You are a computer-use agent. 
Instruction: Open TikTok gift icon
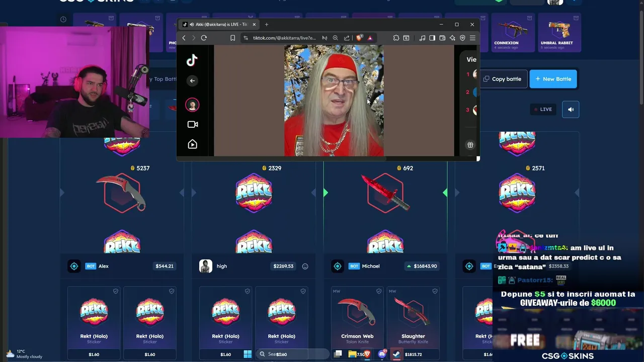[x=470, y=145]
